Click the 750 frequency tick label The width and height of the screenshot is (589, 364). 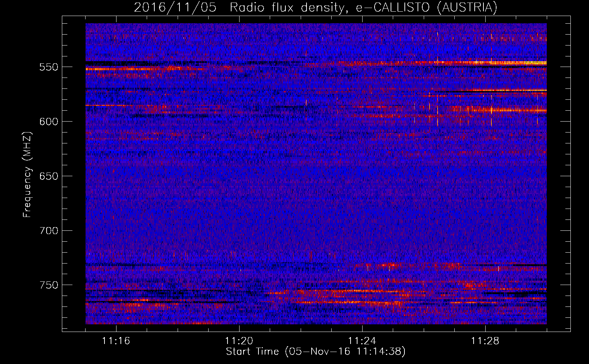coord(49,285)
